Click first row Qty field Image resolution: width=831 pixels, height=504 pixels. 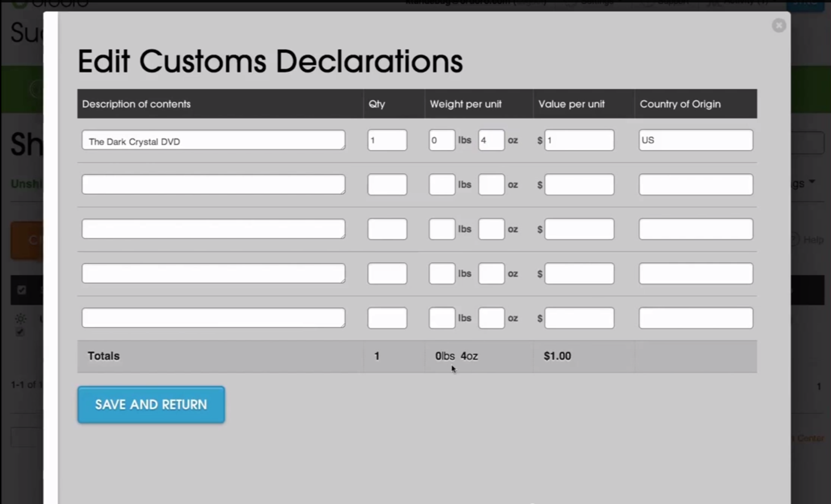pos(387,140)
